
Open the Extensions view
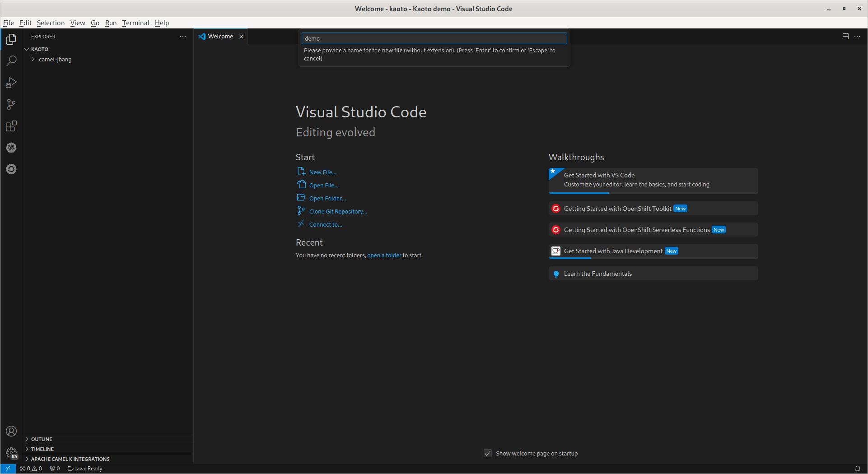click(11, 126)
